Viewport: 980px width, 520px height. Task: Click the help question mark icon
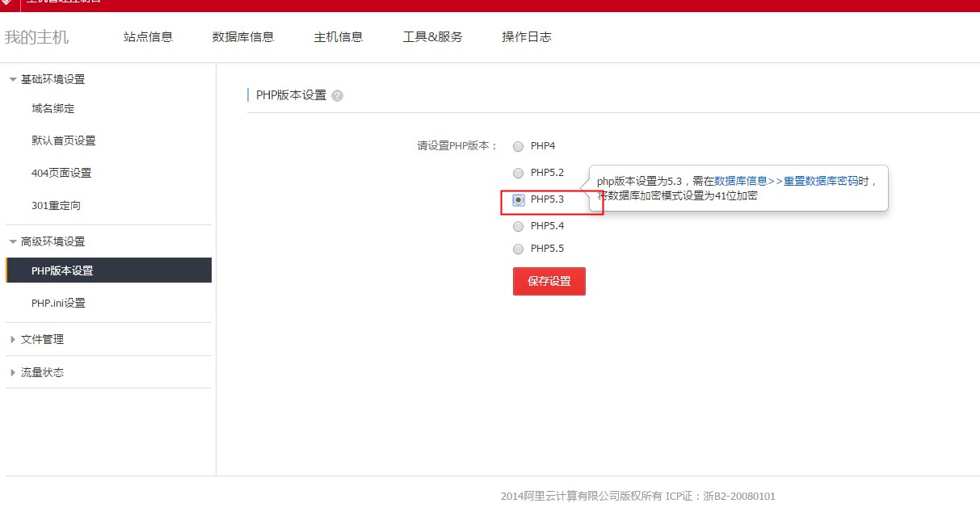338,95
